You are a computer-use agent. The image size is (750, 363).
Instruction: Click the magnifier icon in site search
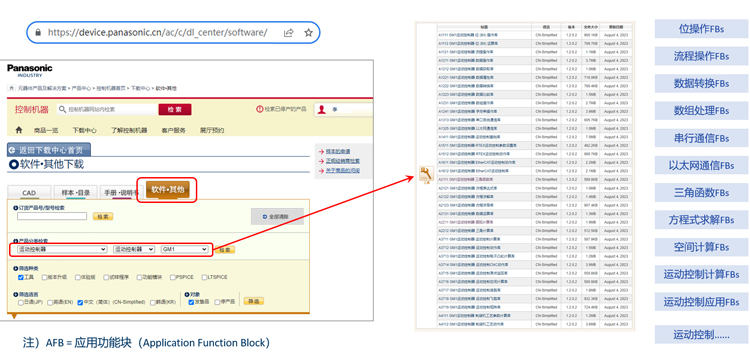(62, 110)
